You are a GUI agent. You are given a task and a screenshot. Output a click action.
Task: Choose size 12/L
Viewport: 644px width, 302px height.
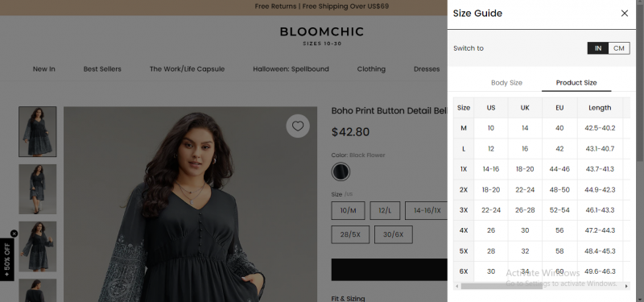pos(385,210)
